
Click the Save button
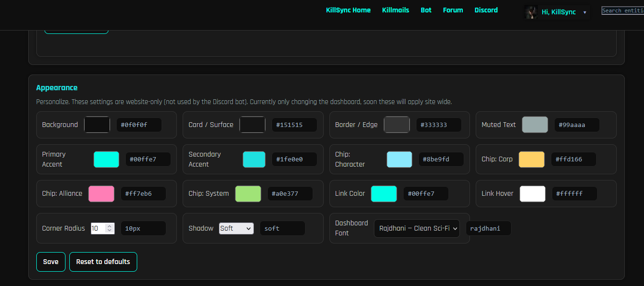51,262
